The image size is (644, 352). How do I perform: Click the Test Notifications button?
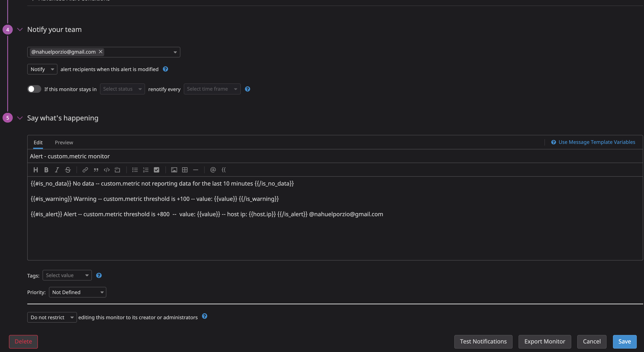tap(483, 342)
